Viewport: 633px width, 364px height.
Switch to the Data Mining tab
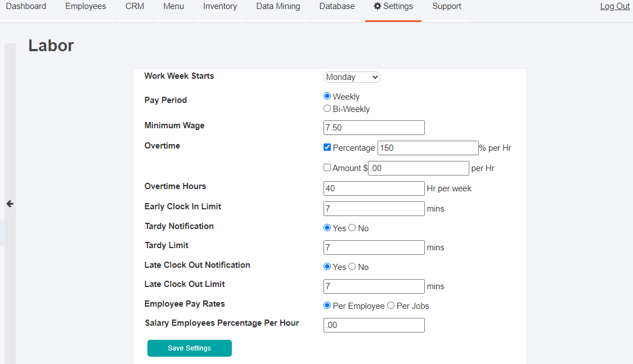click(278, 7)
